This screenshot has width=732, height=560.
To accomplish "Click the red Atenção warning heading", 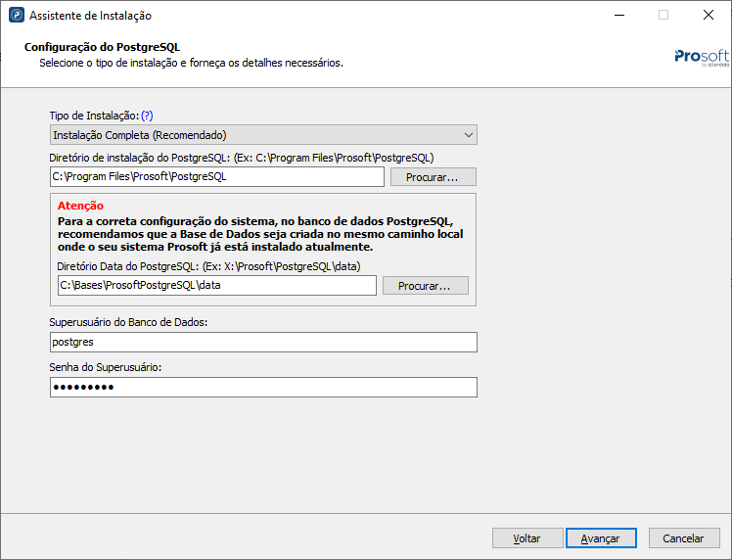I will pyautogui.click(x=80, y=207).
